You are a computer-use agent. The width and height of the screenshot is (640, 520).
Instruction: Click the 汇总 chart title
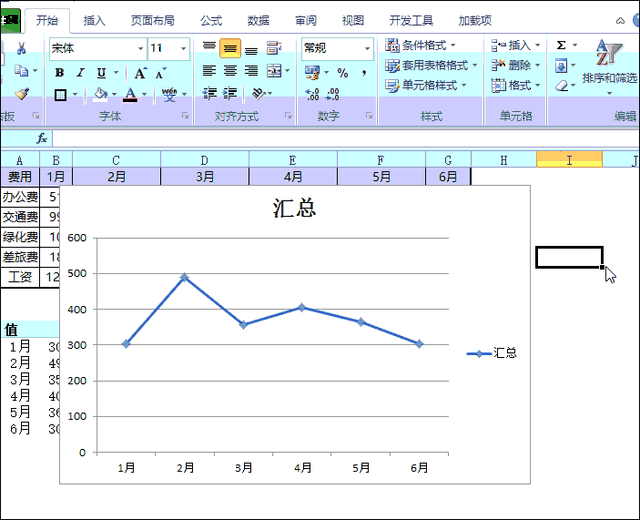(294, 208)
